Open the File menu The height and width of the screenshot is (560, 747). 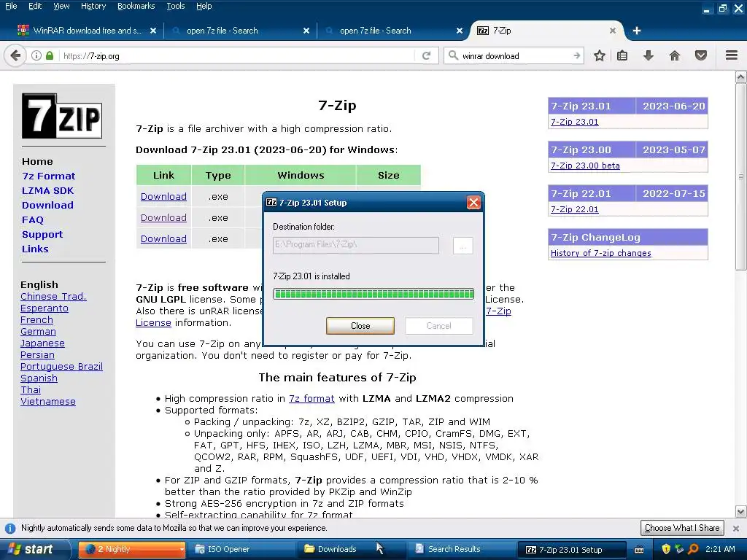[x=11, y=6]
